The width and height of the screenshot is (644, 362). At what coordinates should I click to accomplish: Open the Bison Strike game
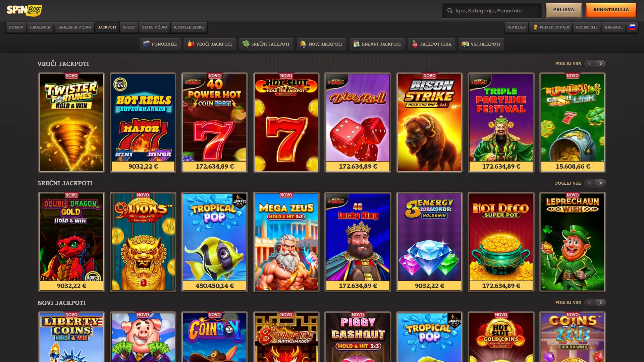coord(429,123)
